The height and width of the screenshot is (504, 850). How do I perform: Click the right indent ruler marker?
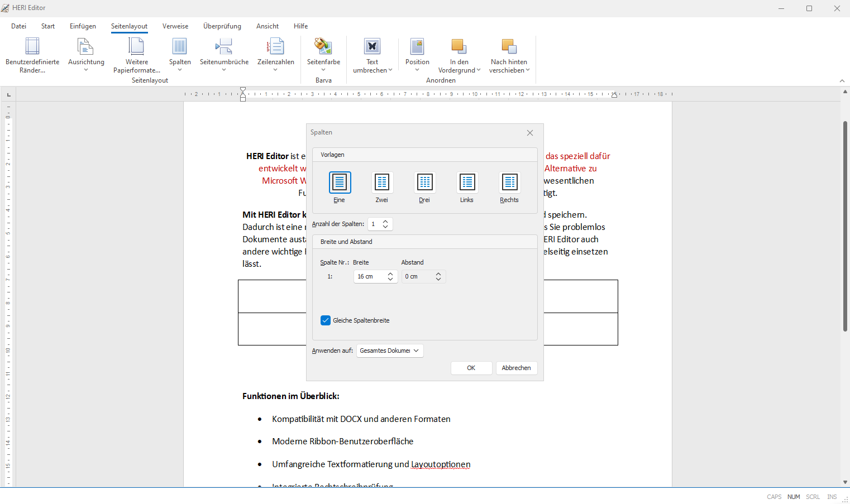(614, 95)
